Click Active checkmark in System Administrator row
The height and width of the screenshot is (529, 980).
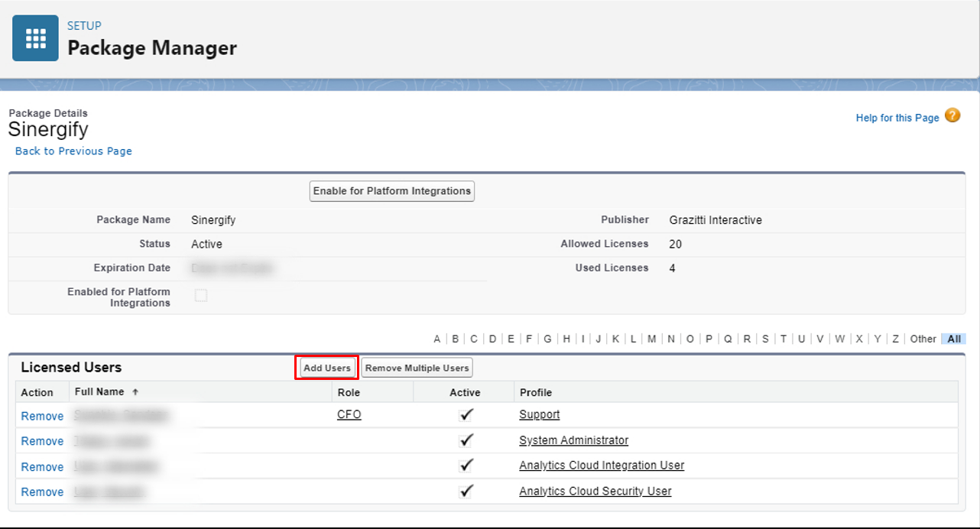(466, 440)
